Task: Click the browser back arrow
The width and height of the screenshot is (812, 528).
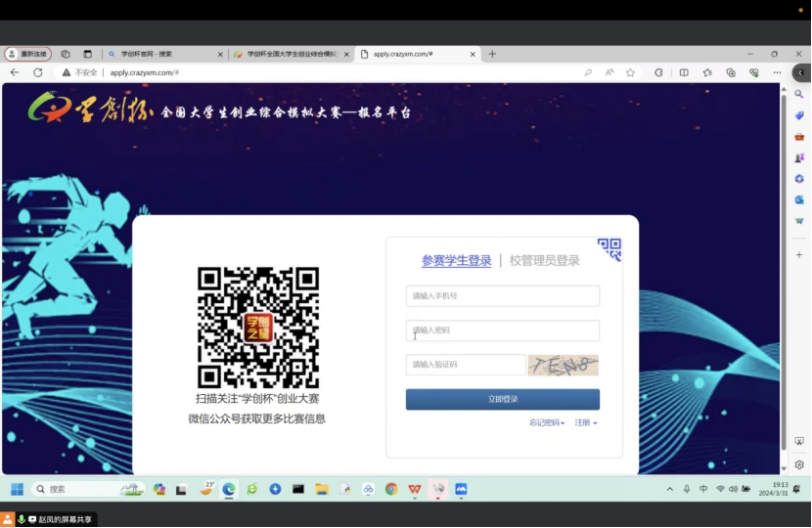Action: coord(15,72)
